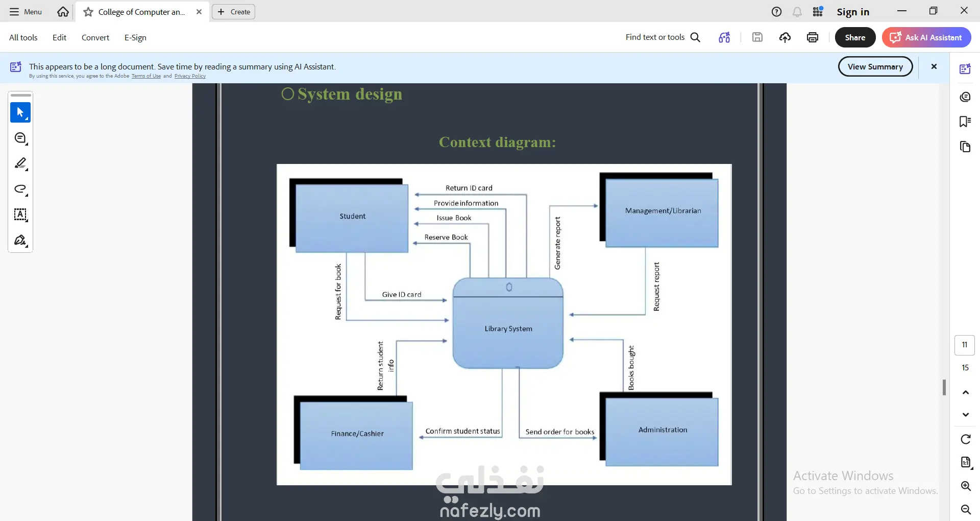Open the page display settings icon
This screenshot has height=521, width=980.
pos(966,463)
